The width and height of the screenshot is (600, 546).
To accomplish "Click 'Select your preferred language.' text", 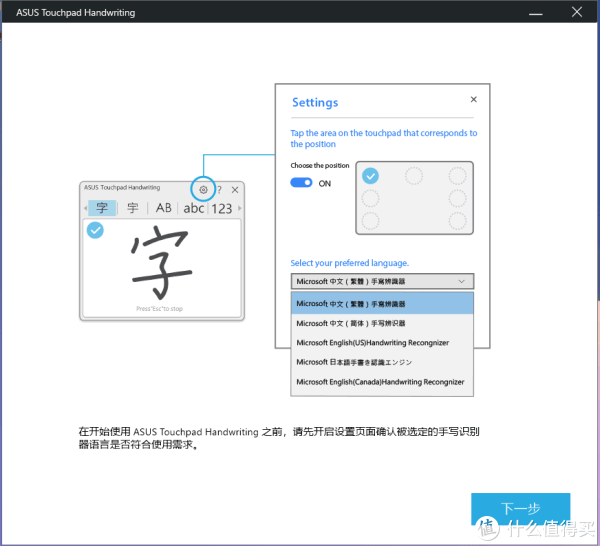I will point(350,263).
